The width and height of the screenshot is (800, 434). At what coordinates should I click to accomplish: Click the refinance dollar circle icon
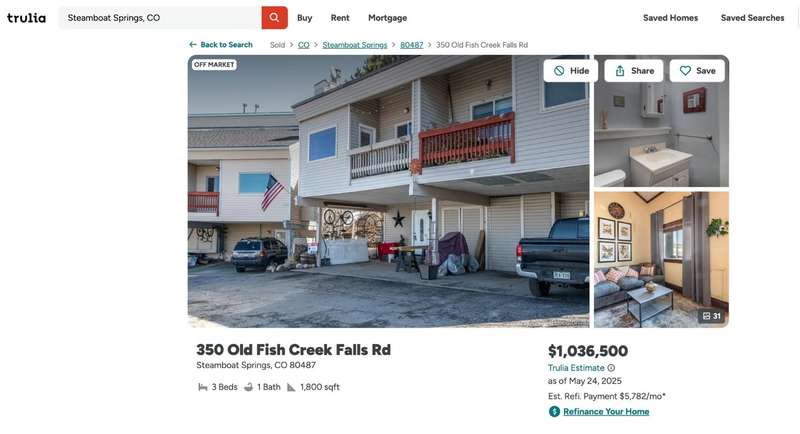(554, 412)
